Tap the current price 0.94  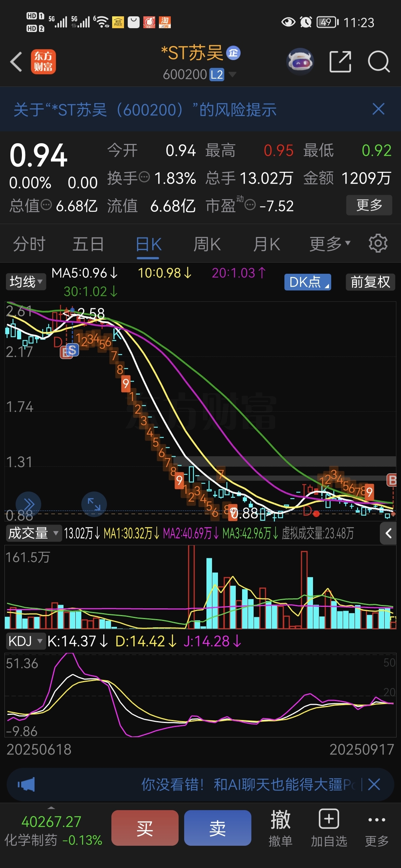click(x=39, y=155)
